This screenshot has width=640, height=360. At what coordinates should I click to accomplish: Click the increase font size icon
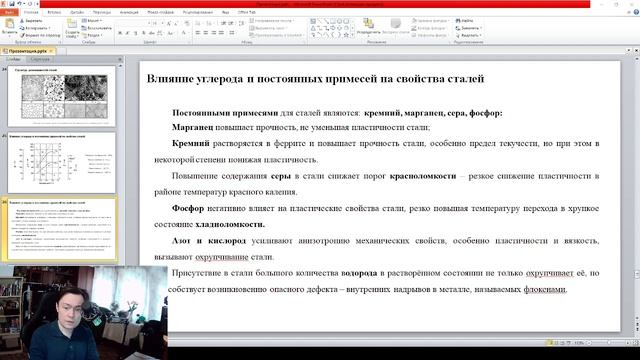tap(169, 24)
